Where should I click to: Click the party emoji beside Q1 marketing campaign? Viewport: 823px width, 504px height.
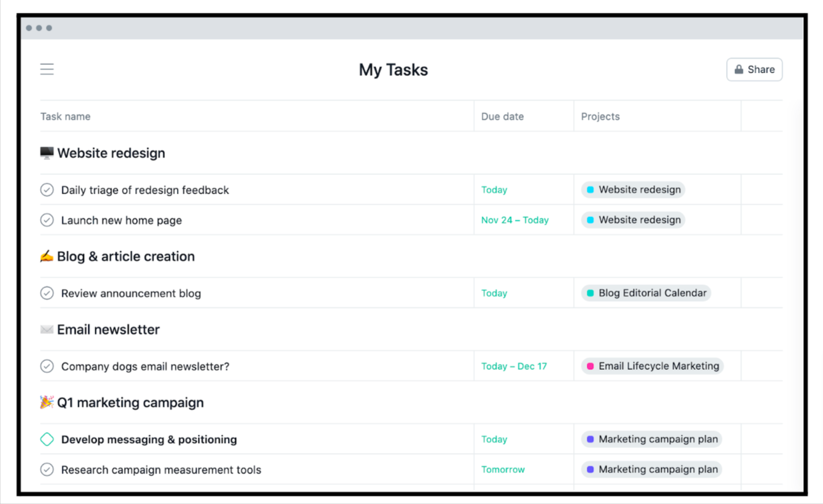46,402
